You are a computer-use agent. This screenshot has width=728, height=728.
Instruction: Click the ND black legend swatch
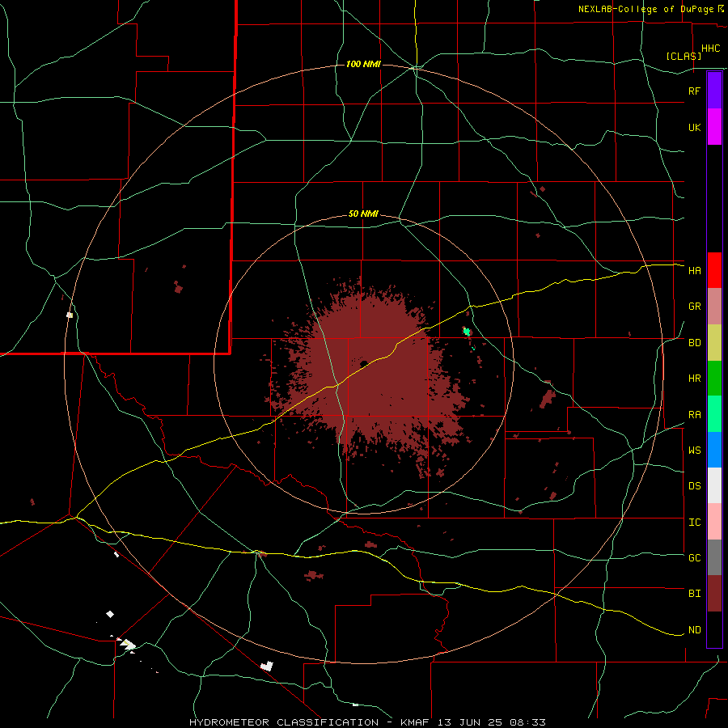point(714,629)
